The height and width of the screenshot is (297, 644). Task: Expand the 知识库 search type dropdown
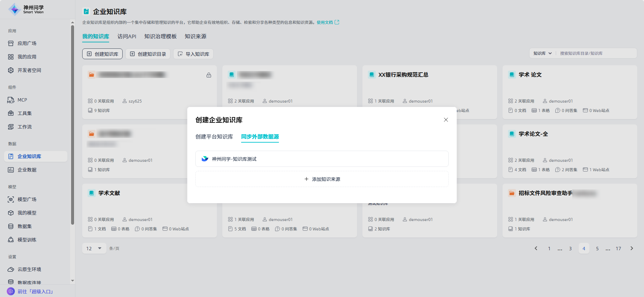pos(542,53)
